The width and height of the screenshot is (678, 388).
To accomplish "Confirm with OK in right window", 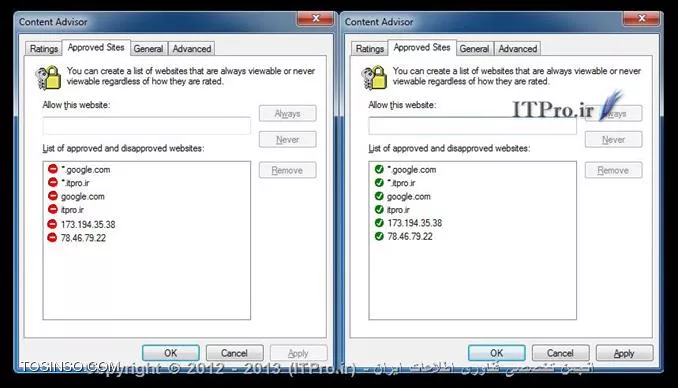I will tap(497, 353).
